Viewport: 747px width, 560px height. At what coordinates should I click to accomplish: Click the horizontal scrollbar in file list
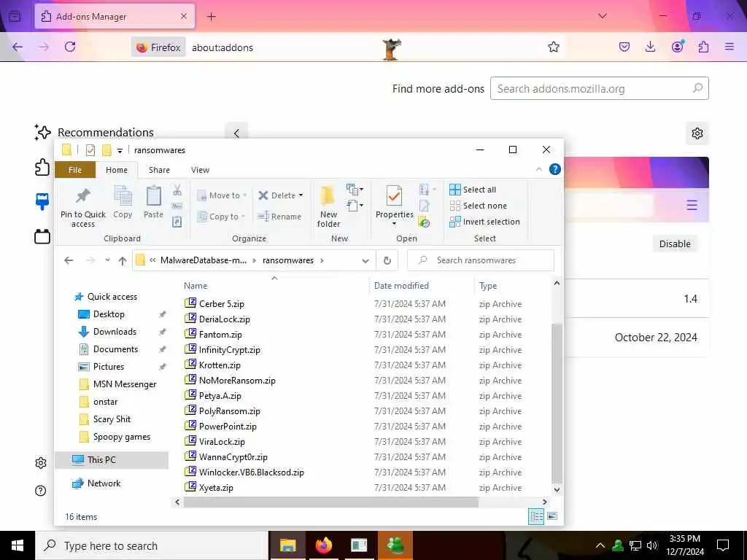coord(330,502)
